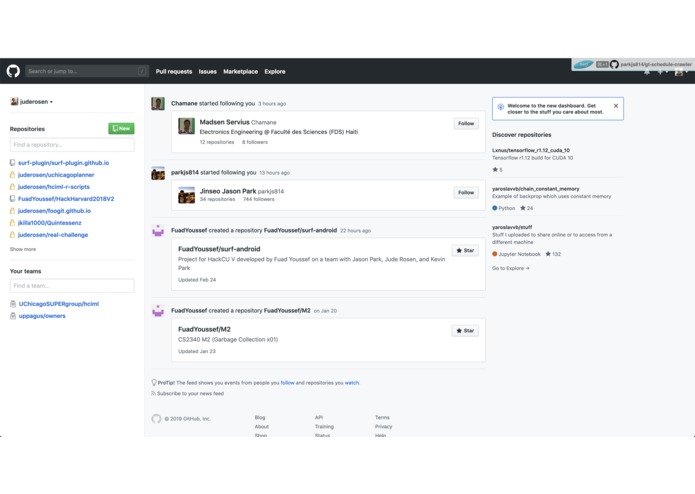Open the surf-plugin/surf-plugin.github.io repository

63,163
